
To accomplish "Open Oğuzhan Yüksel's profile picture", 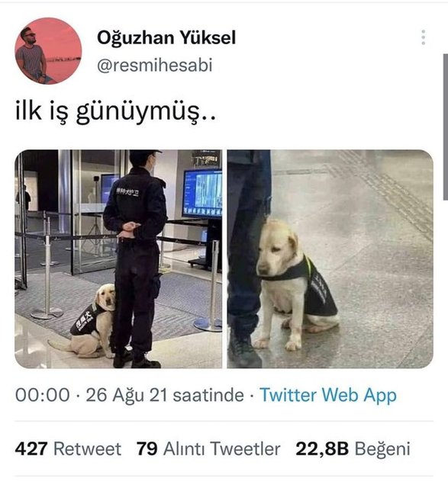I will [48, 51].
